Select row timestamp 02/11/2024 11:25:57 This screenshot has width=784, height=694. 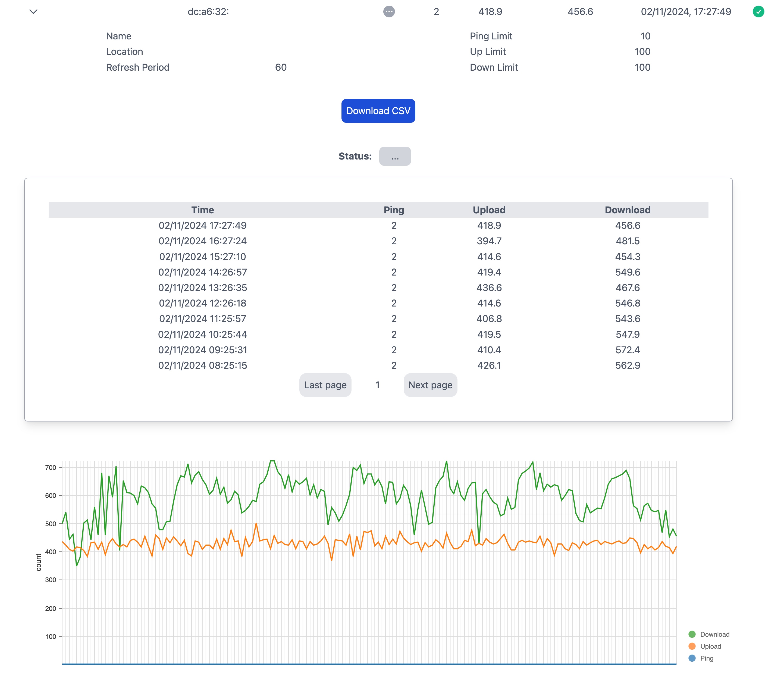pos(203,319)
